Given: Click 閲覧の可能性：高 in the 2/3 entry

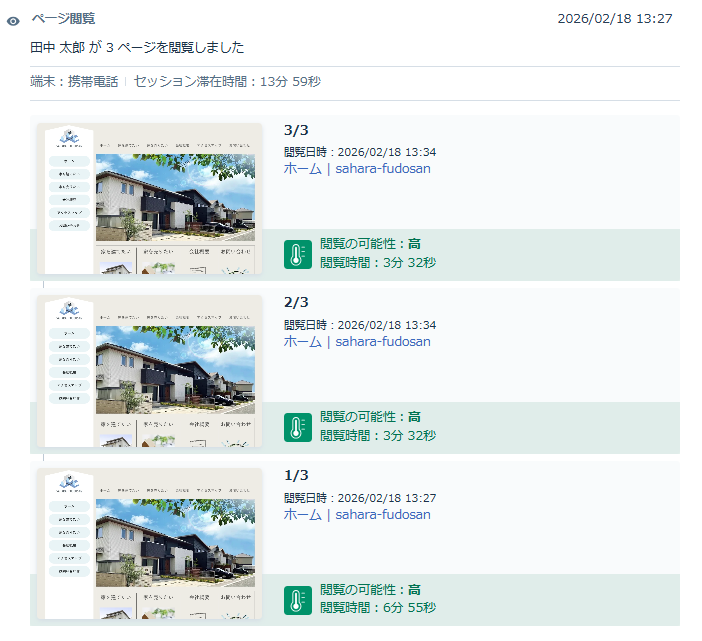Looking at the screenshot, I should point(370,417).
